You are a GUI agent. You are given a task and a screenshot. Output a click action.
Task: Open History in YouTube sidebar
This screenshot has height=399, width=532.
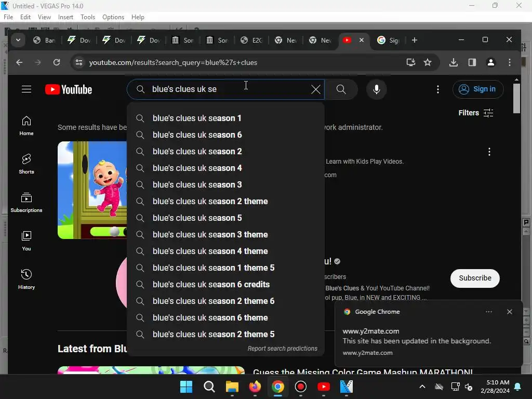tap(26, 279)
